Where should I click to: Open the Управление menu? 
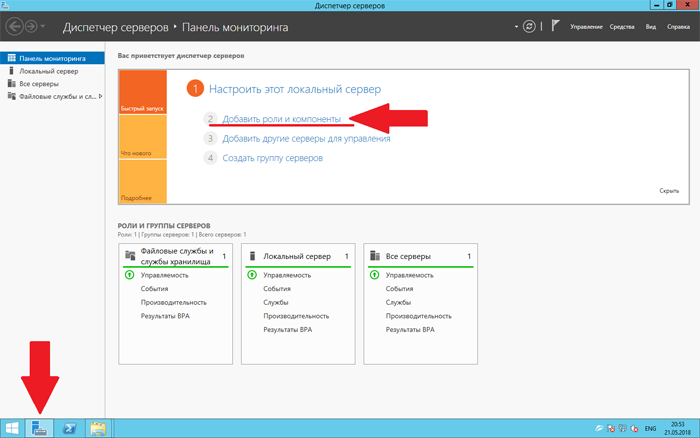586,26
